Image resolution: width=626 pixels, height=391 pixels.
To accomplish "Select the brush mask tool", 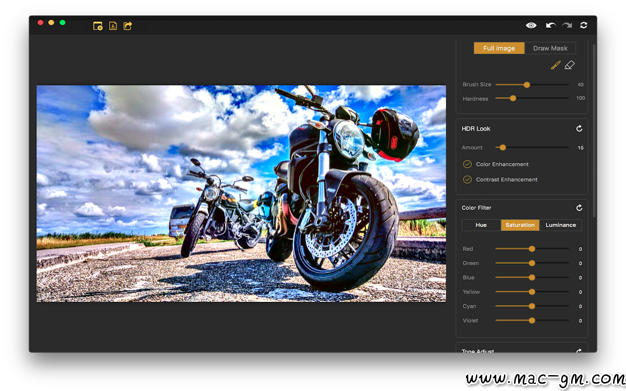I will (555, 65).
